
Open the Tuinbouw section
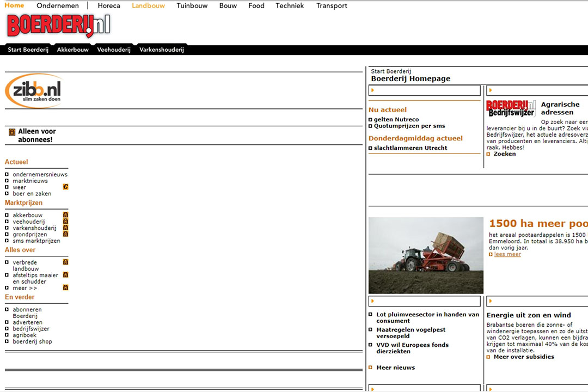[192, 5]
